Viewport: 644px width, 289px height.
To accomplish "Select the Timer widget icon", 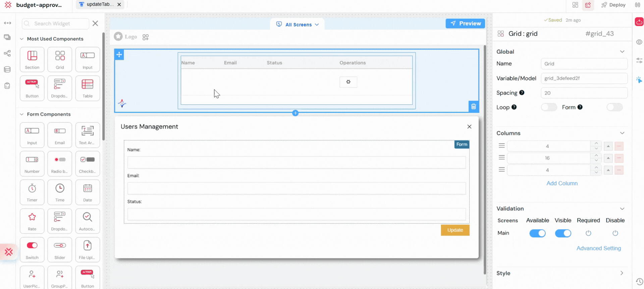I will click(32, 192).
